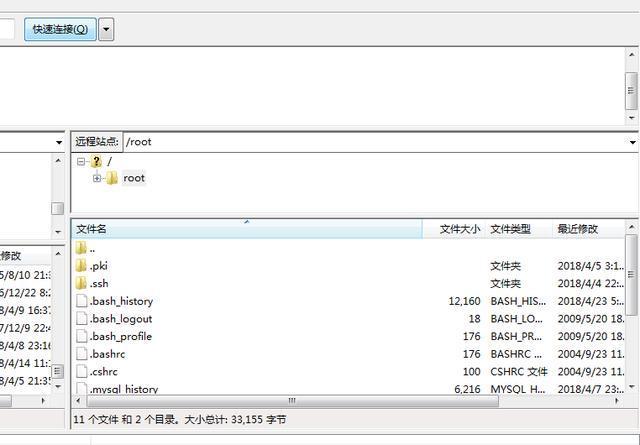The width and height of the screenshot is (640, 445).
Task: Click the remote file list scroll right arrow
Action: pyautogui.click(x=617, y=401)
